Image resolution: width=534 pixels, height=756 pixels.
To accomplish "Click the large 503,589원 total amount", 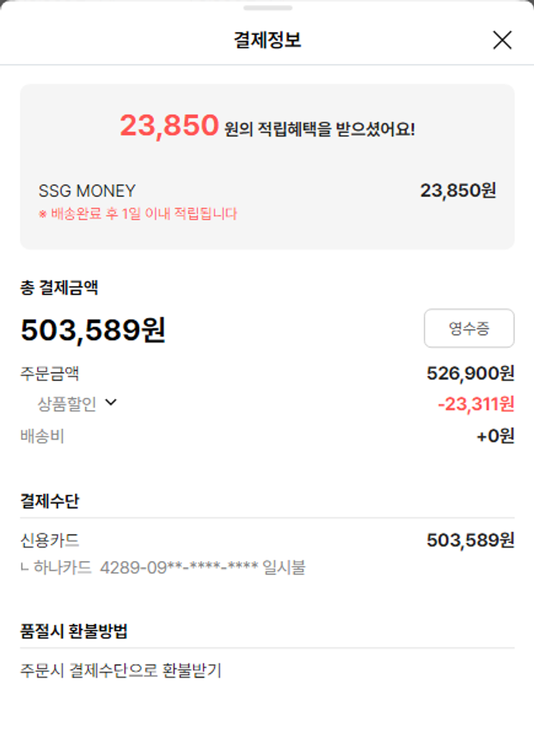I will click(x=93, y=330).
